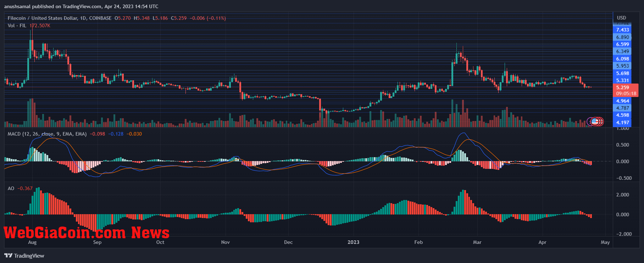Screen dimensions: 644x263
Task: Click the 'Vol · FIL' volume indicator label
Action: coord(17,25)
